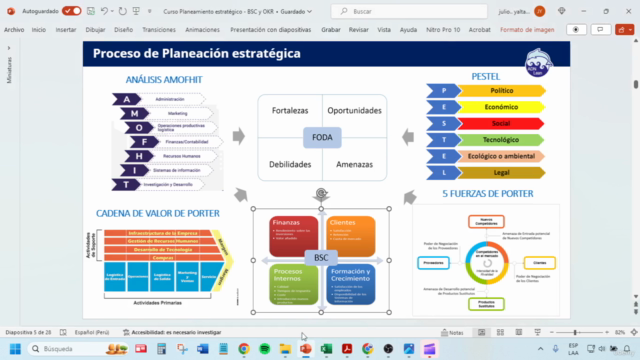The image size is (640, 360).
Task: Toggle the Autoguardado switch
Action: pyautogui.click(x=72, y=11)
